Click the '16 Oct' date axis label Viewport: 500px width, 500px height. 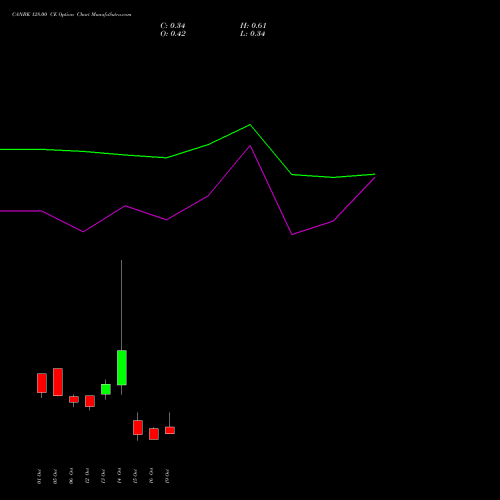[151, 476]
